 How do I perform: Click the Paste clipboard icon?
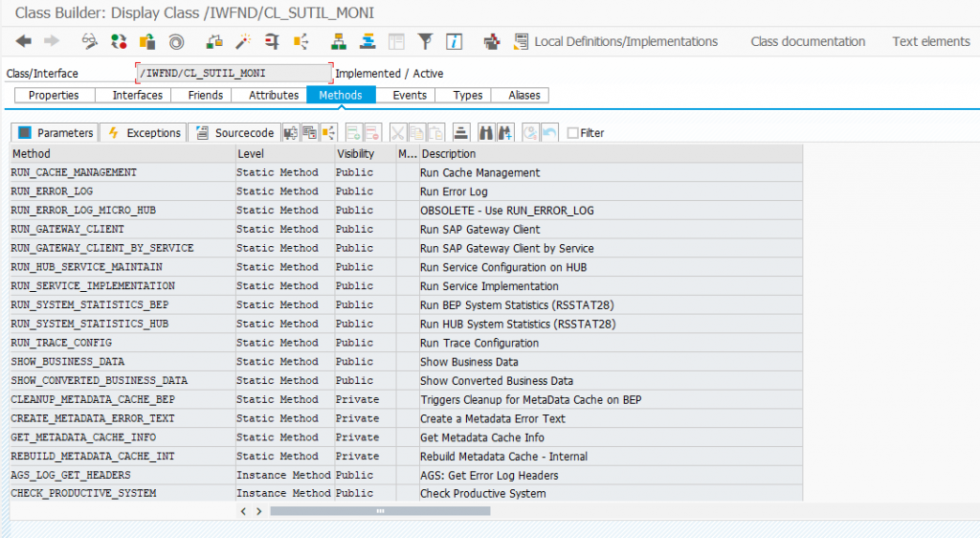point(435,132)
